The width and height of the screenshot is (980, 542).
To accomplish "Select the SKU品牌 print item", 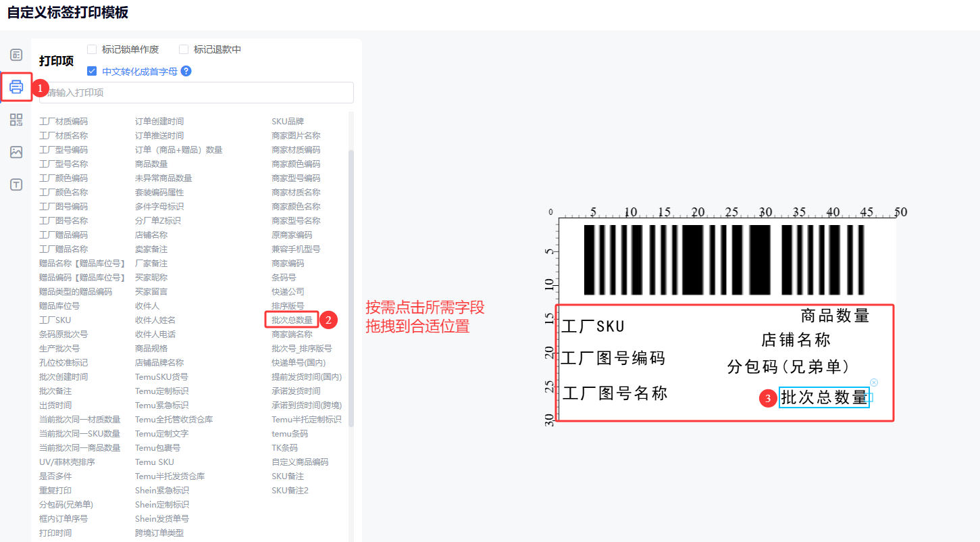I will [x=288, y=122].
